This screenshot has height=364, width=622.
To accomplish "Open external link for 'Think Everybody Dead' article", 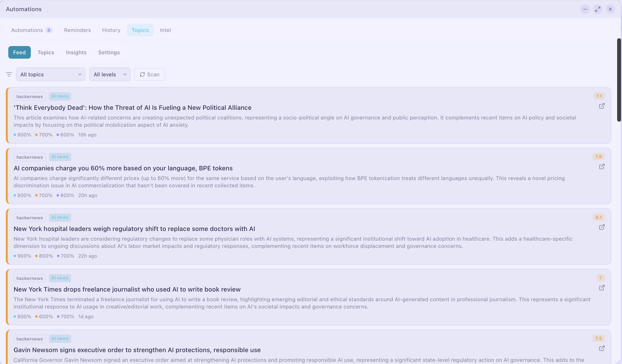I will (602, 106).
